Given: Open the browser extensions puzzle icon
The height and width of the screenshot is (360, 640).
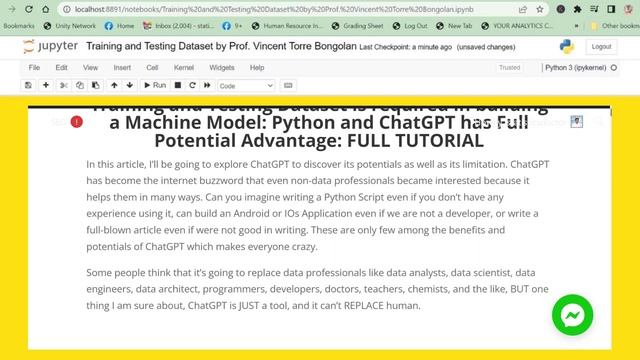Looking at the screenshot, I should click(x=577, y=9).
